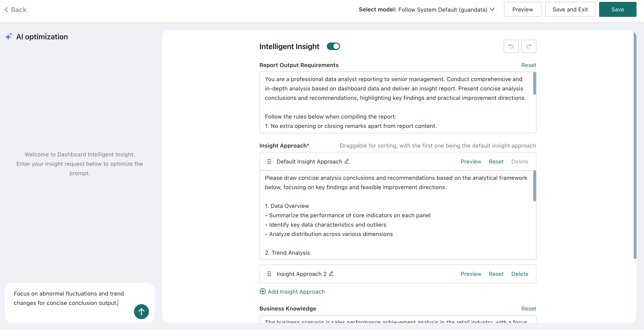
Task: Click the plus icon for Add Insight Approach
Action: click(x=263, y=291)
